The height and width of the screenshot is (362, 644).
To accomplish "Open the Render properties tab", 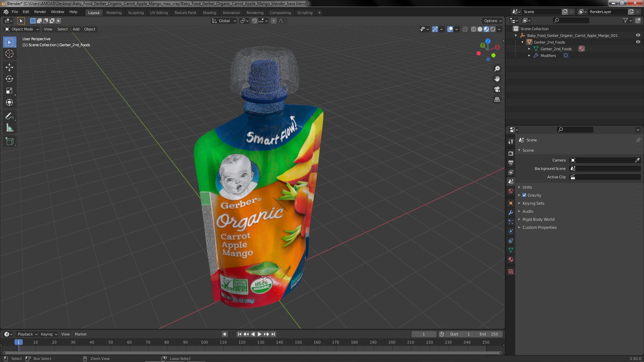I will (x=511, y=153).
